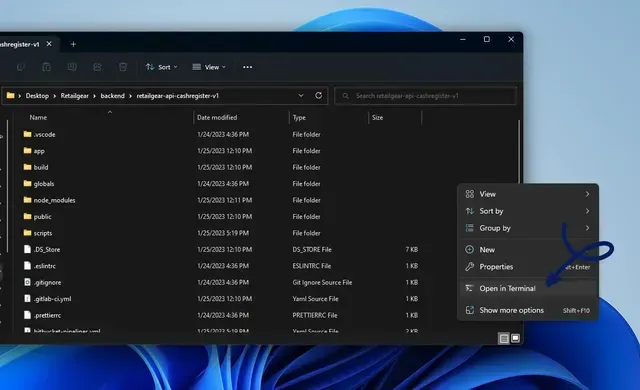Click the Refresh icon beside address bar
Image resolution: width=640 pixels, height=390 pixels.
pos(318,95)
